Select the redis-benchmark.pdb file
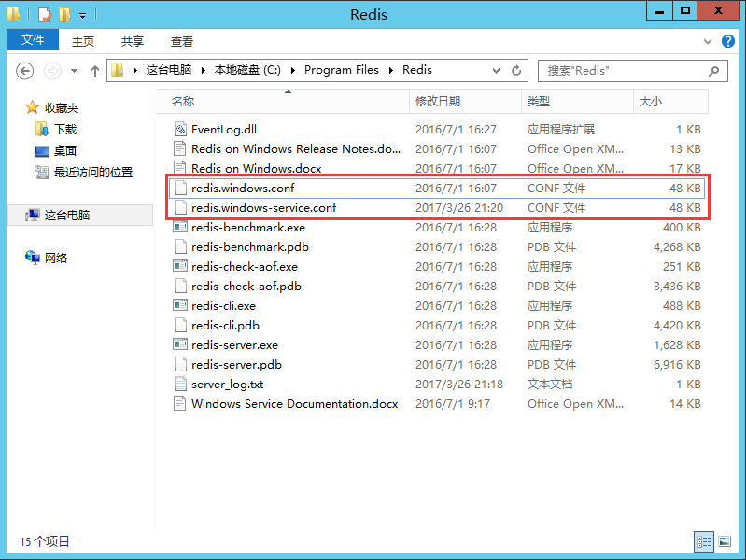Viewport: 746px width, 560px height. point(437,247)
